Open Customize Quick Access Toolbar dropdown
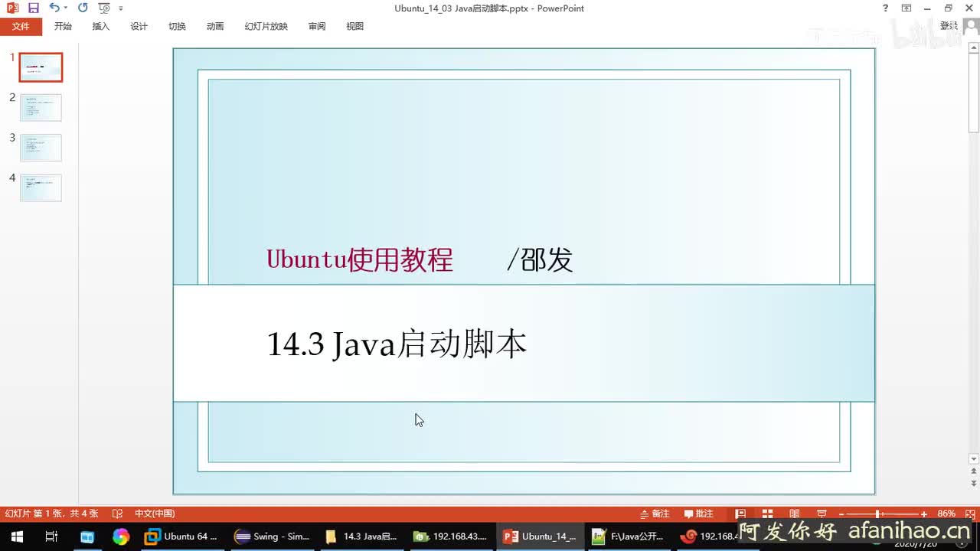Viewport: 980px width, 551px height. (x=121, y=8)
